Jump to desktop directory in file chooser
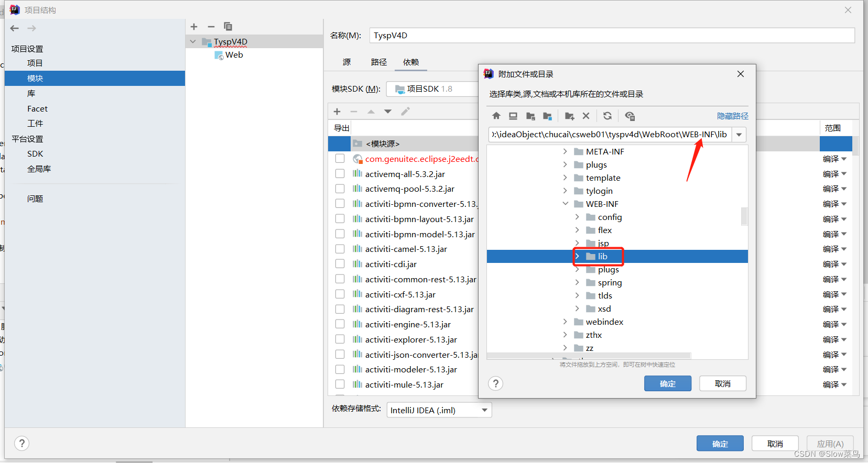The width and height of the screenshot is (868, 463). click(x=513, y=116)
